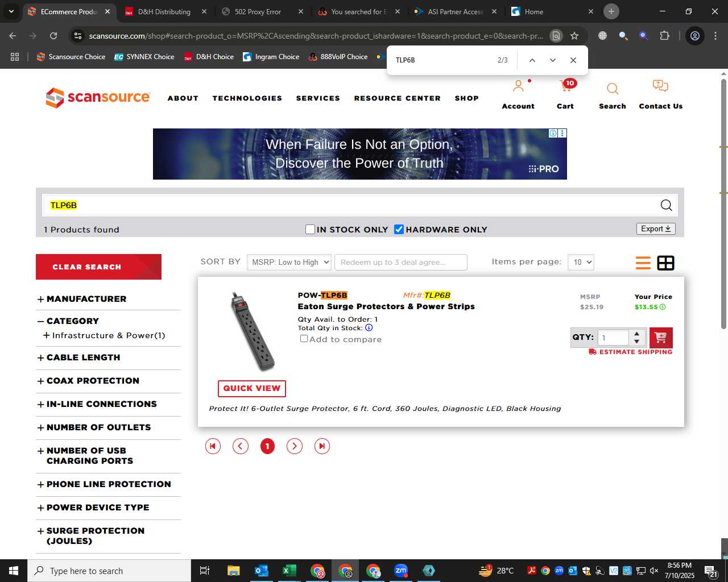Open the Contact Us chat icon

[660, 86]
